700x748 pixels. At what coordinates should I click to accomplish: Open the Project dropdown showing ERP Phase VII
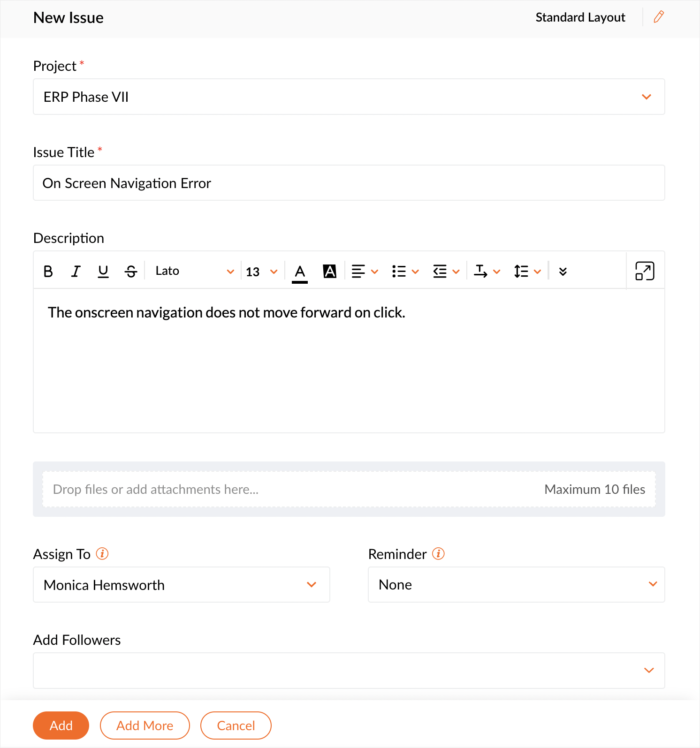(x=349, y=97)
